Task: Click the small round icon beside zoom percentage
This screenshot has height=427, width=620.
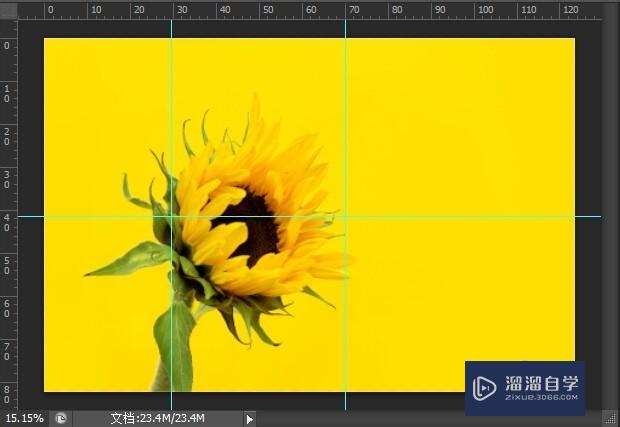Action: [61, 418]
